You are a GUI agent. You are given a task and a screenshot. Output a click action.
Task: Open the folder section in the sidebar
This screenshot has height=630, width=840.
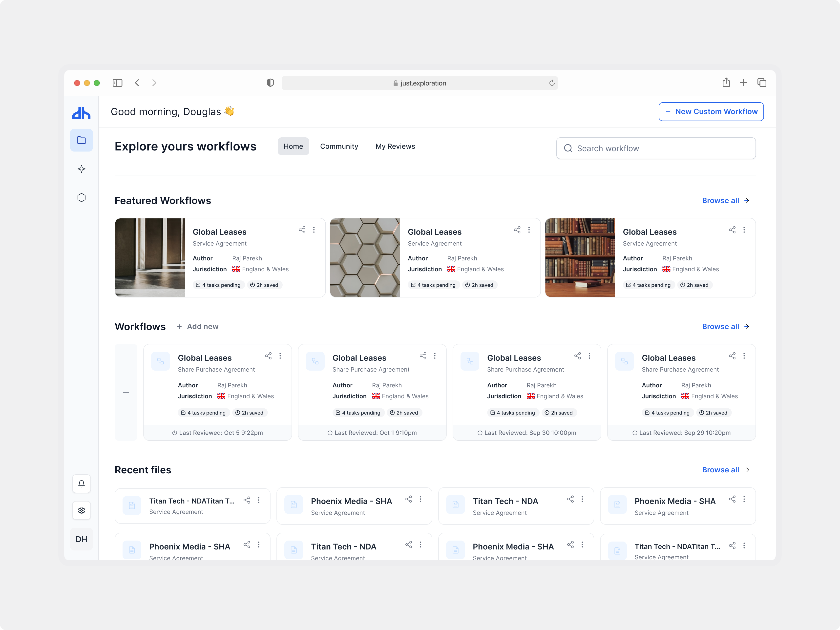pos(81,140)
